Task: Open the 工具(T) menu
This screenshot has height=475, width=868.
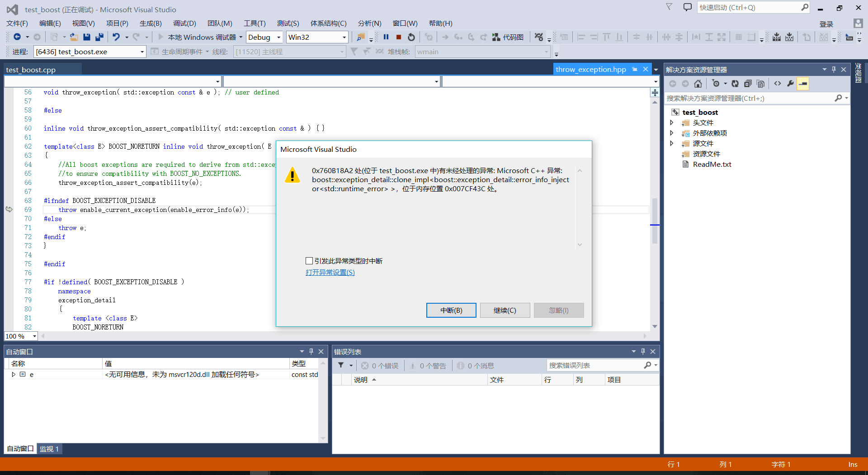Action: [x=255, y=23]
